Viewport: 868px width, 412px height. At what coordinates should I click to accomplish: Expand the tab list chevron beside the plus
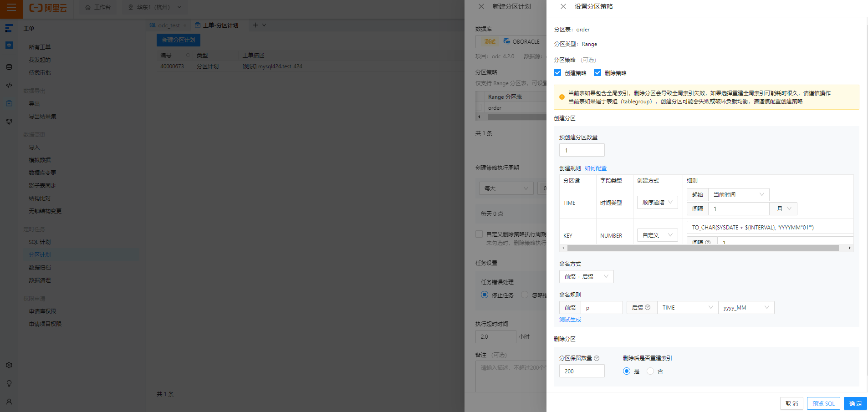pos(264,25)
